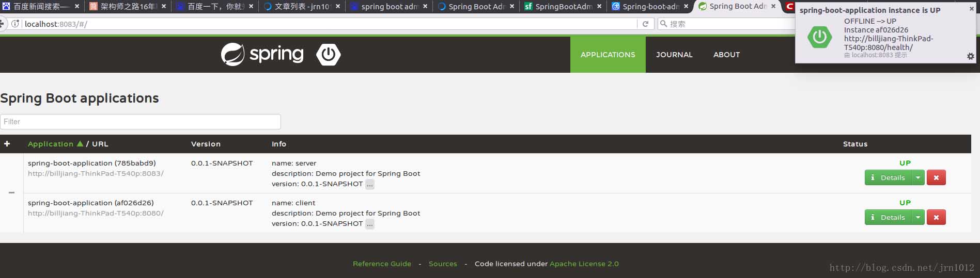The width and height of the screenshot is (980, 278).
Task: Switch to the SpringBootAdm segmentfault browser tab
Action: [563, 6]
